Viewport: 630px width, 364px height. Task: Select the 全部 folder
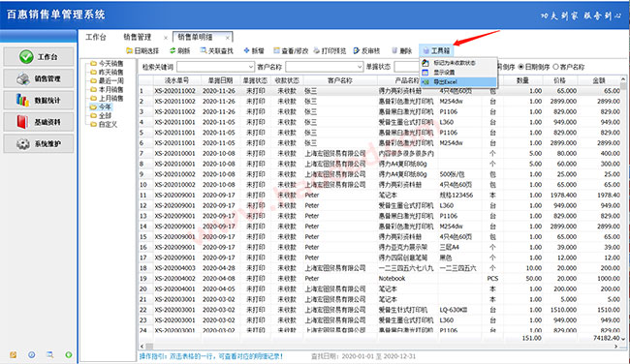(101, 115)
